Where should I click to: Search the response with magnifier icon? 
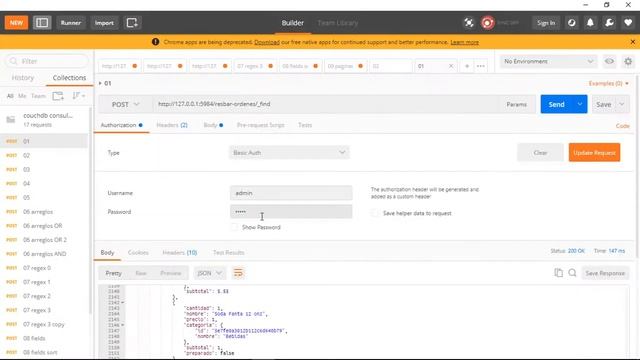tap(572, 273)
